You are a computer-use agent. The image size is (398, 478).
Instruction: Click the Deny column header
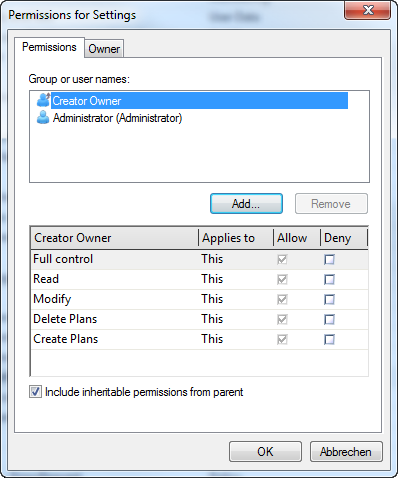coord(344,238)
